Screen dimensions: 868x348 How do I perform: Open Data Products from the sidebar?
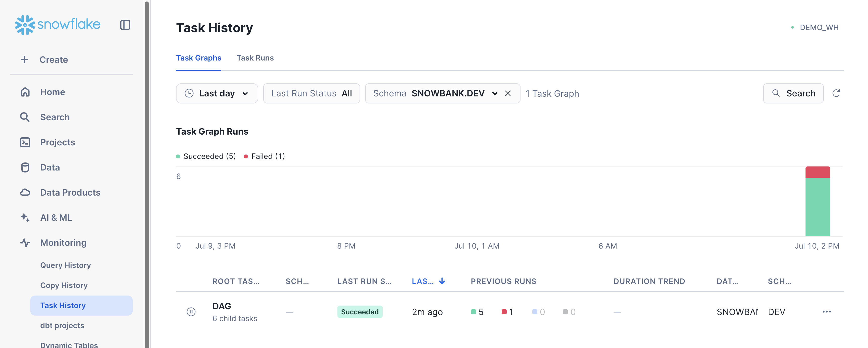coord(70,193)
